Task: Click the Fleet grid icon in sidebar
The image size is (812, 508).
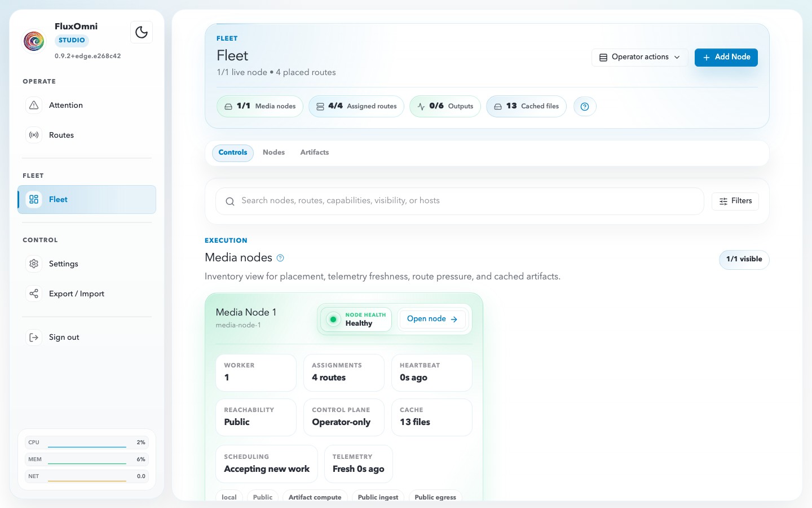Action: [34, 199]
